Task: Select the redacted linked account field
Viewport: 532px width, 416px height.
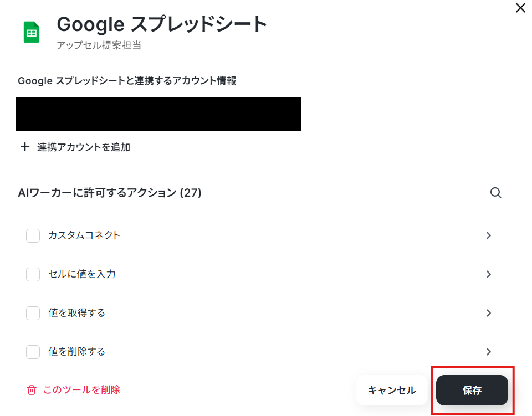Action: coord(158,114)
